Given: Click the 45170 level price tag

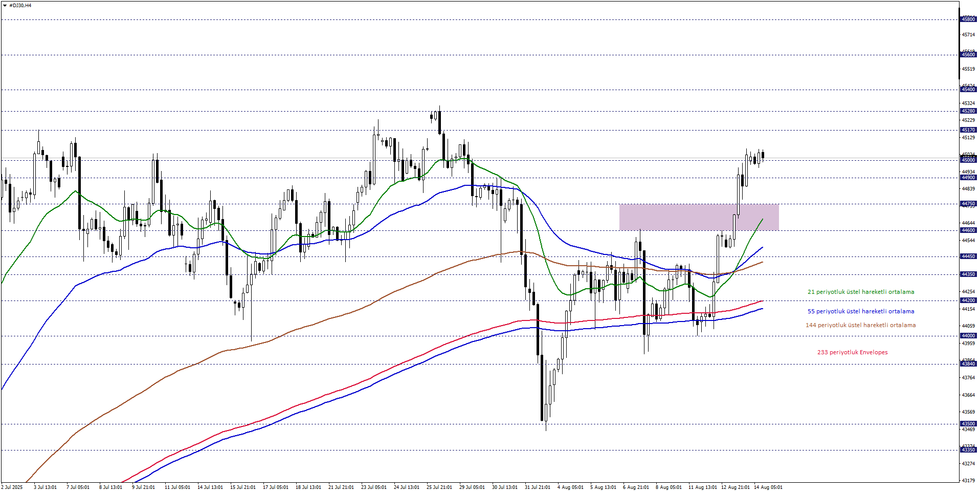Looking at the screenshot, I should 968,130.
